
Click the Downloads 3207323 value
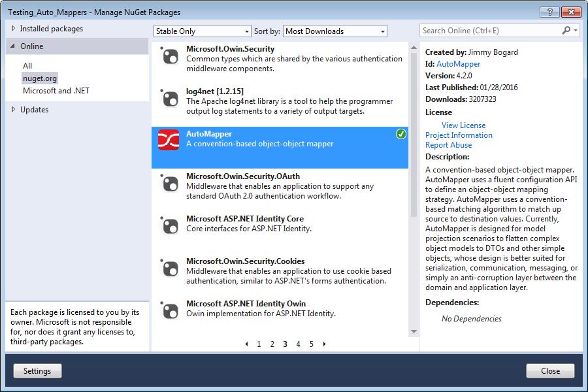(482, 99)
